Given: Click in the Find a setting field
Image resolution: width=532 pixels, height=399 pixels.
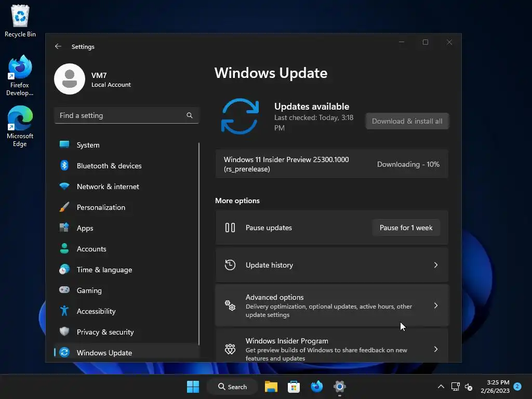Looking at the screenshot, I should 126,115.
